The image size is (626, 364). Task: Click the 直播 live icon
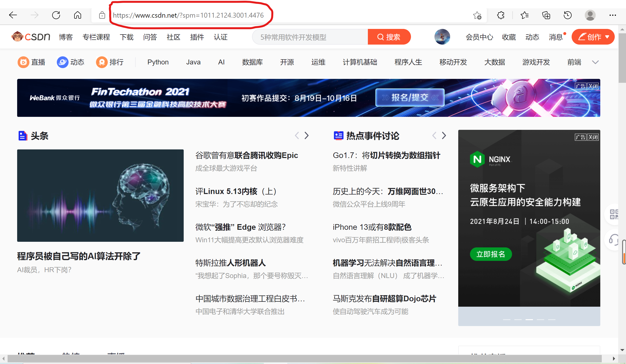tap(23, 62)
